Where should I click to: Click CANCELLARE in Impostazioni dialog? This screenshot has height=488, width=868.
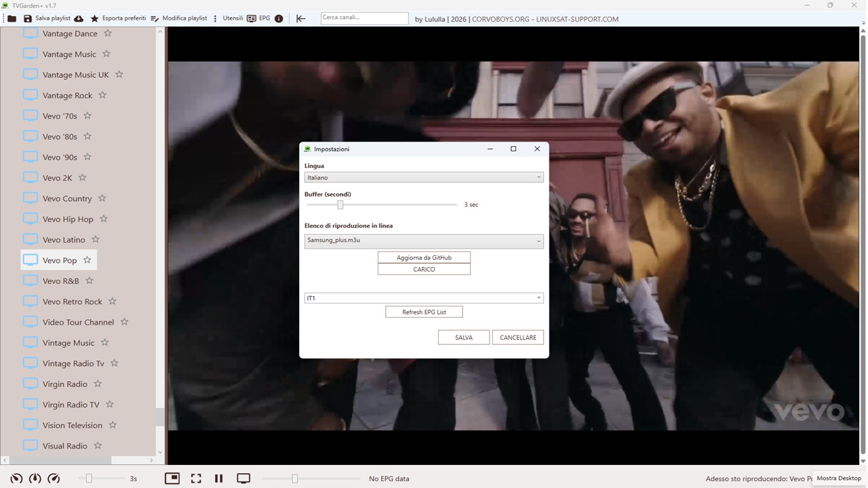click(x=518, y=338)
